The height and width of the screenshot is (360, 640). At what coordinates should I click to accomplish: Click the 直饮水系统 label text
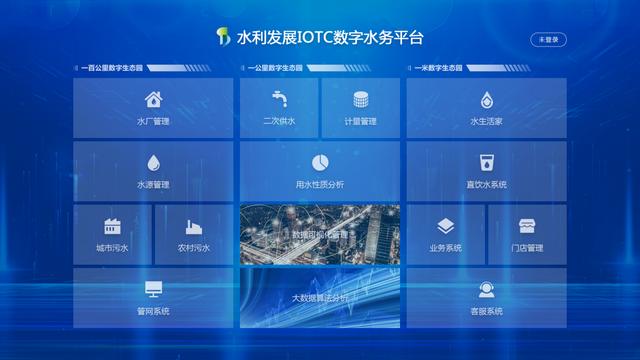tap(487, 185)
